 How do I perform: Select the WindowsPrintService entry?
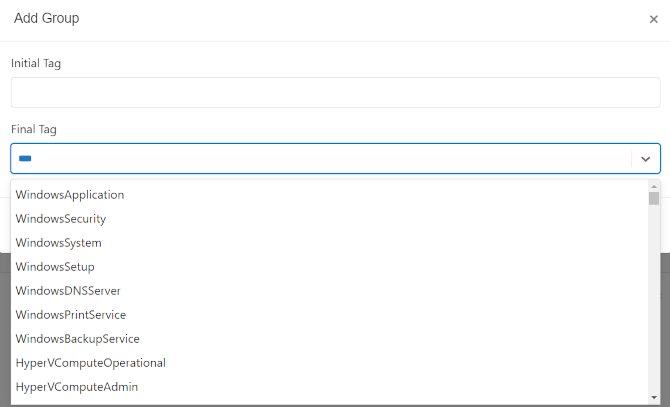(x=329, y=315)
